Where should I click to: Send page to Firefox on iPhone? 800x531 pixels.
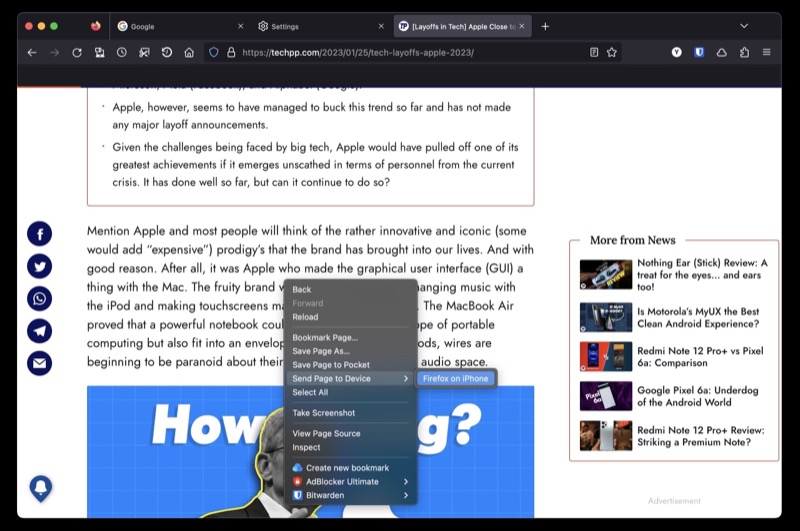click(x=456, y=378)
